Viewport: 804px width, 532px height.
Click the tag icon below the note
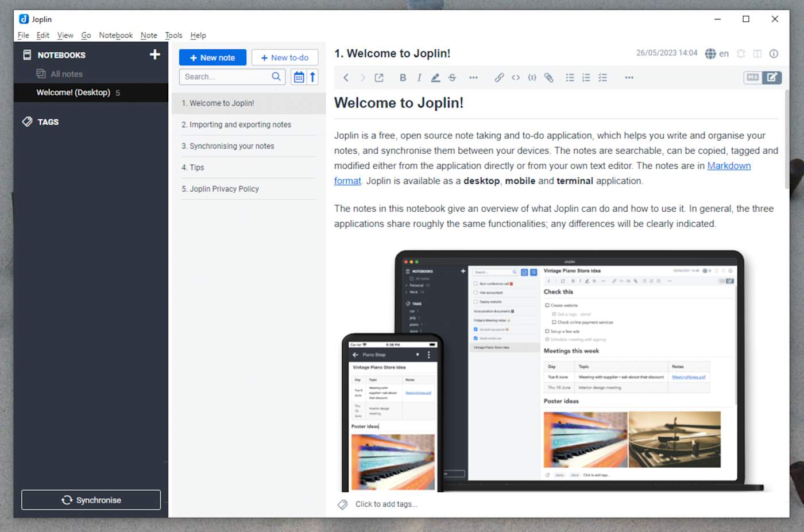343,504
